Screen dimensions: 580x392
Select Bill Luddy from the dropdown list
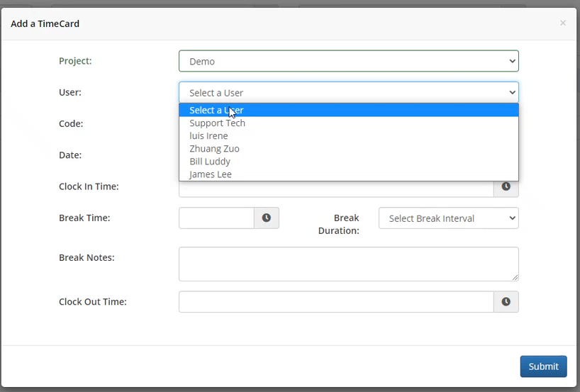click(210, 162)
